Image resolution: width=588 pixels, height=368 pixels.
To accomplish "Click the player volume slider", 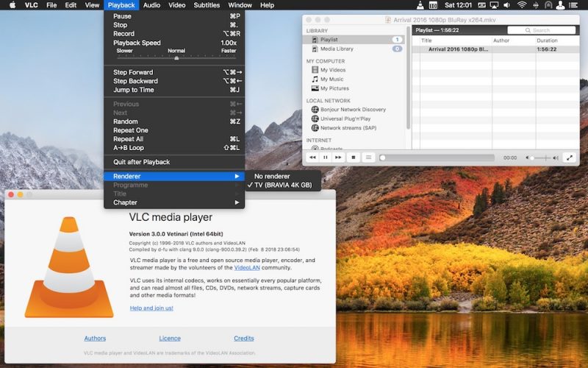I will (540, 158).
